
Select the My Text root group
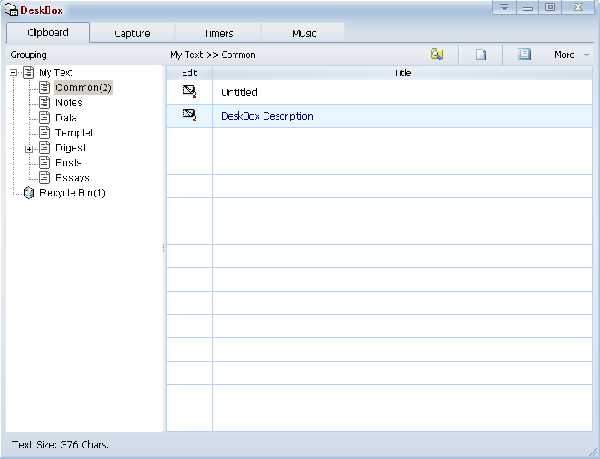[x=56, y=72]
